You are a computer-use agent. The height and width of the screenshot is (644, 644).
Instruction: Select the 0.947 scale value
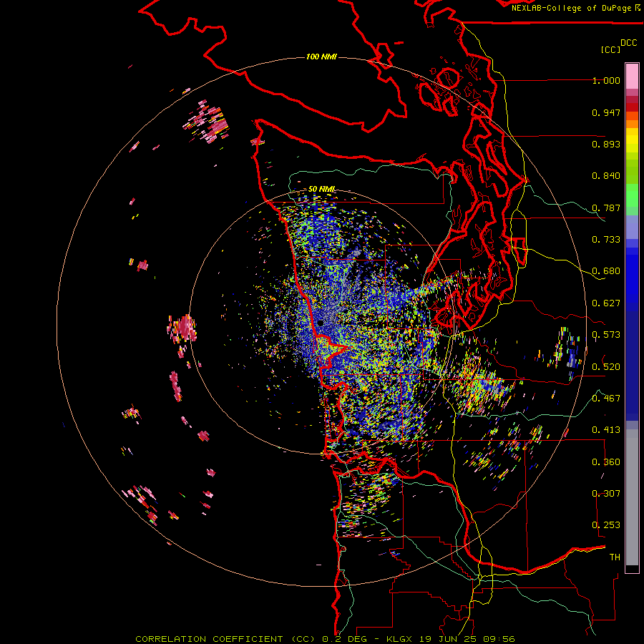[x=606, y=112]
